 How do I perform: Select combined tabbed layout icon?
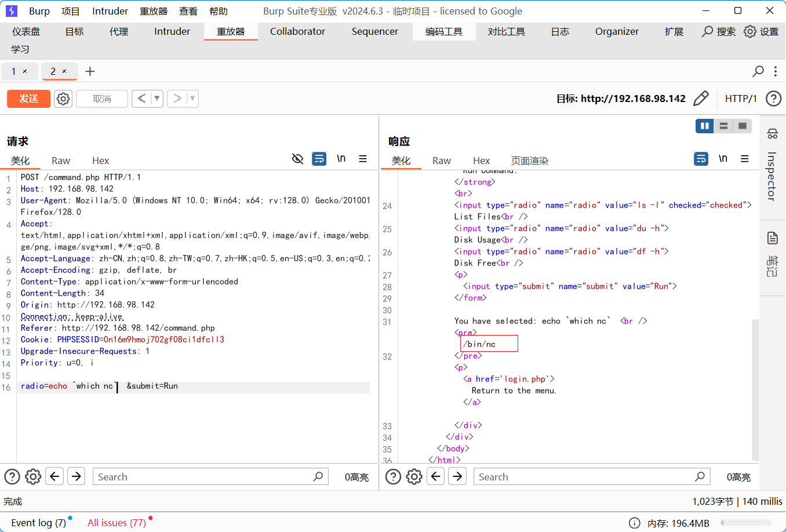pos(743,126)
